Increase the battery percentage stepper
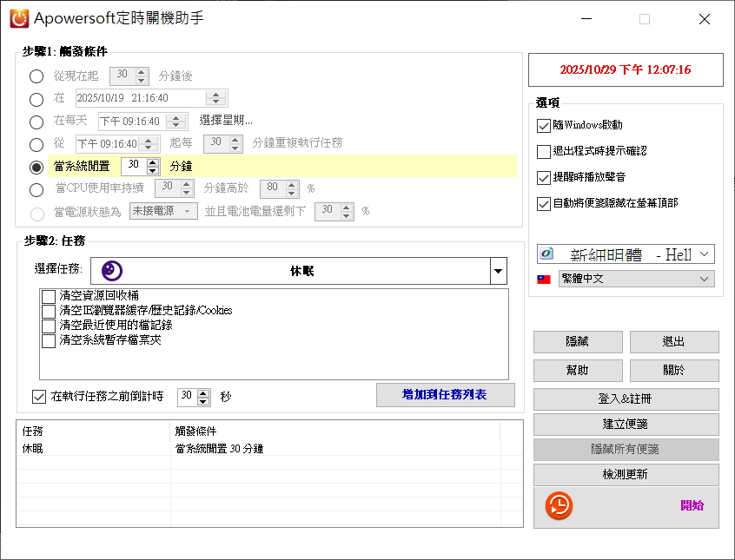This screenshot has height=560, width=735. [347, 208]
